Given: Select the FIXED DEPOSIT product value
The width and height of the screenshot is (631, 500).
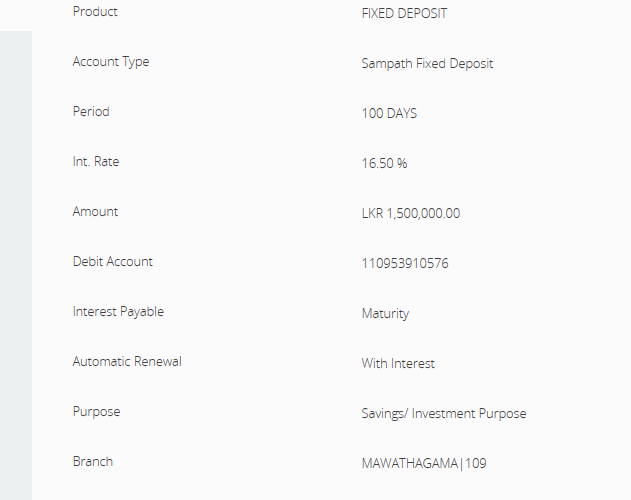Looking at the screenshot, I should 404,14.
